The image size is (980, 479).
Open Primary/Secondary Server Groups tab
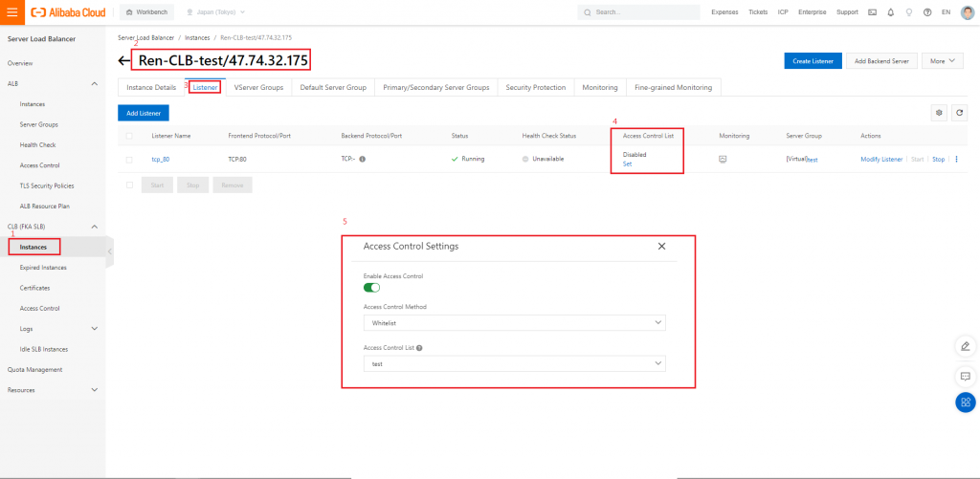(436, 87)
